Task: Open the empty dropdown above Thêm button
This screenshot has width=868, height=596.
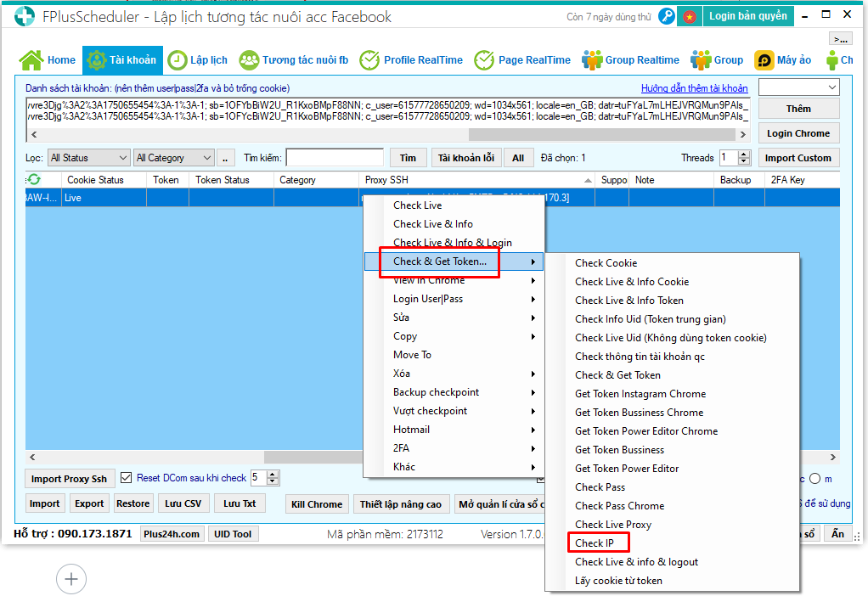Action: (x=799, y=87)
